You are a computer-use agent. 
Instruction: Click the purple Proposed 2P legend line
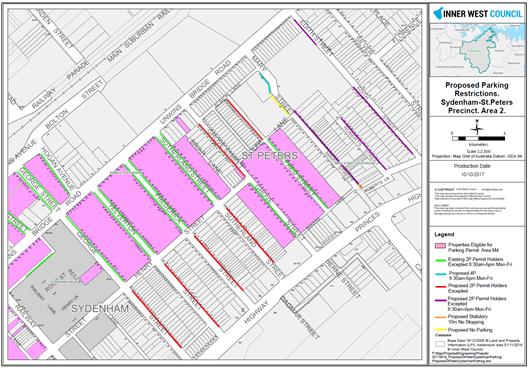(x=440, y=299)
